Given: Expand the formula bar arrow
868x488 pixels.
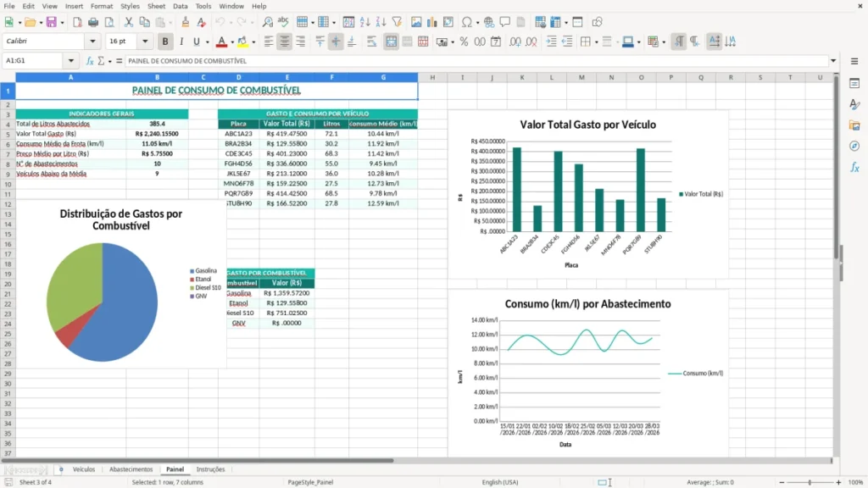Looking at the screenshot, I should (x=833, y=61).
